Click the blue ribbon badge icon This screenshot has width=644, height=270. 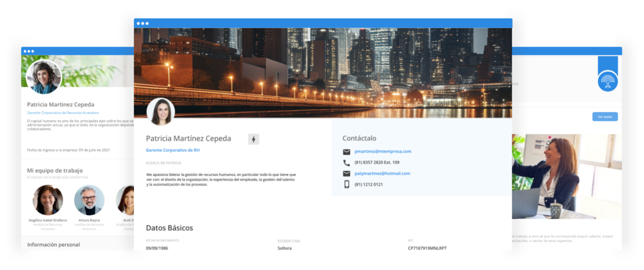pos(608,81)
